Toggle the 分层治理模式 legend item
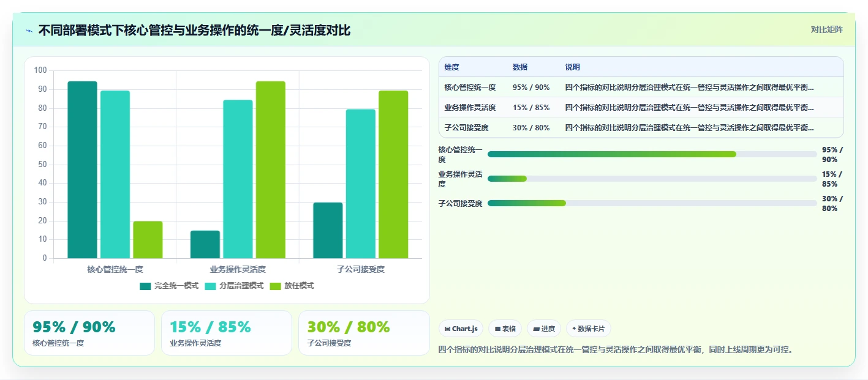 pyautogui.click(x=234, y=286)
